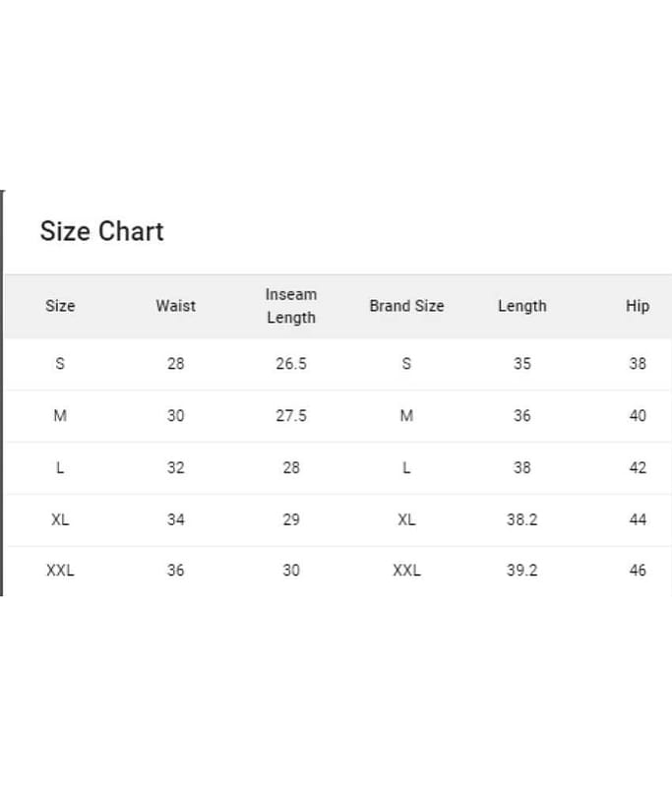Click the Waist column header
This screenshot has width=672, height=787.
click(x=175, y=306)
